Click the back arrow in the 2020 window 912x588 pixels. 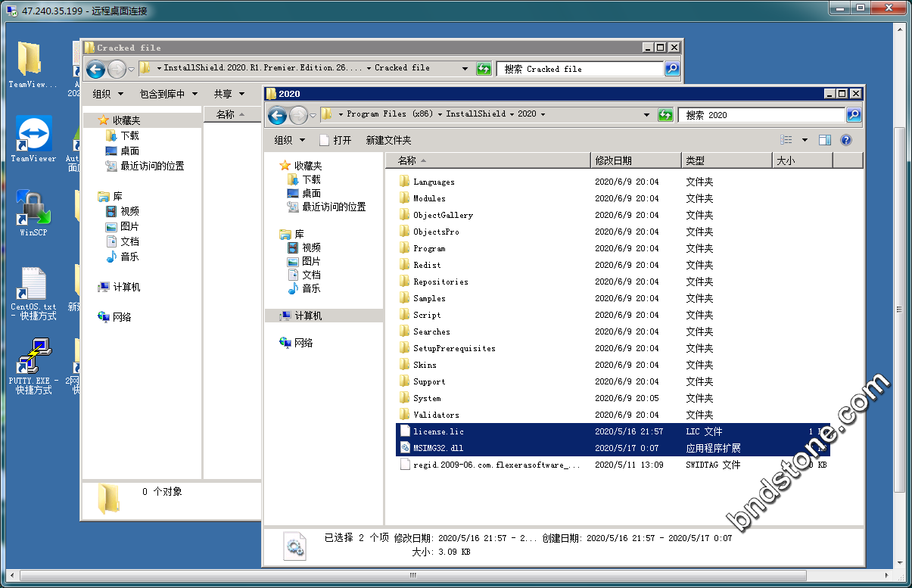(x=277, y=115)
